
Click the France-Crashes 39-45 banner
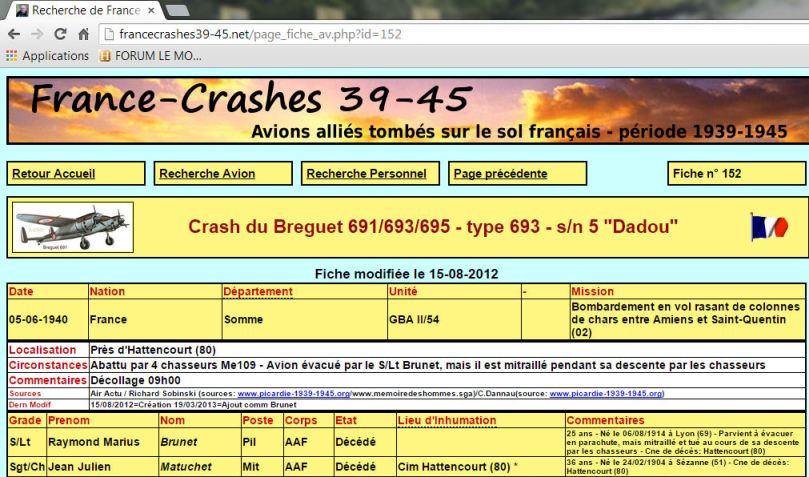[x=408, y=110]
